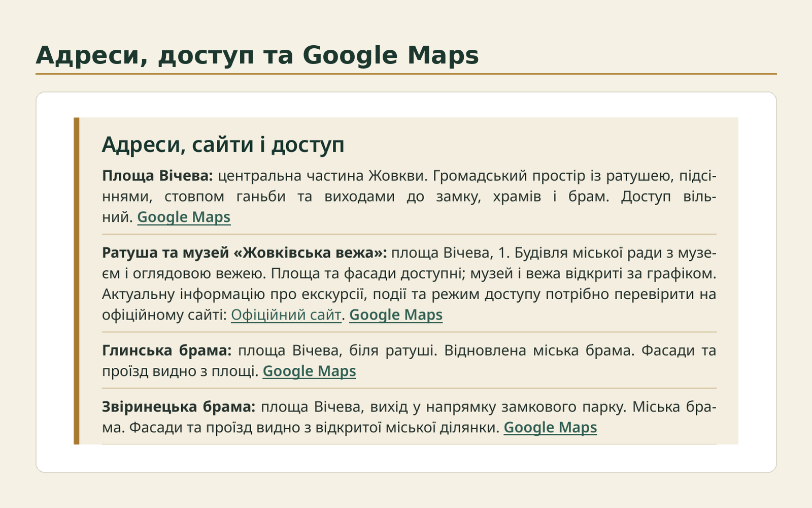Click the bold label Звіринецька брама:
The width and height of the screenshot is (812, 508).
(x=179, y=407)
